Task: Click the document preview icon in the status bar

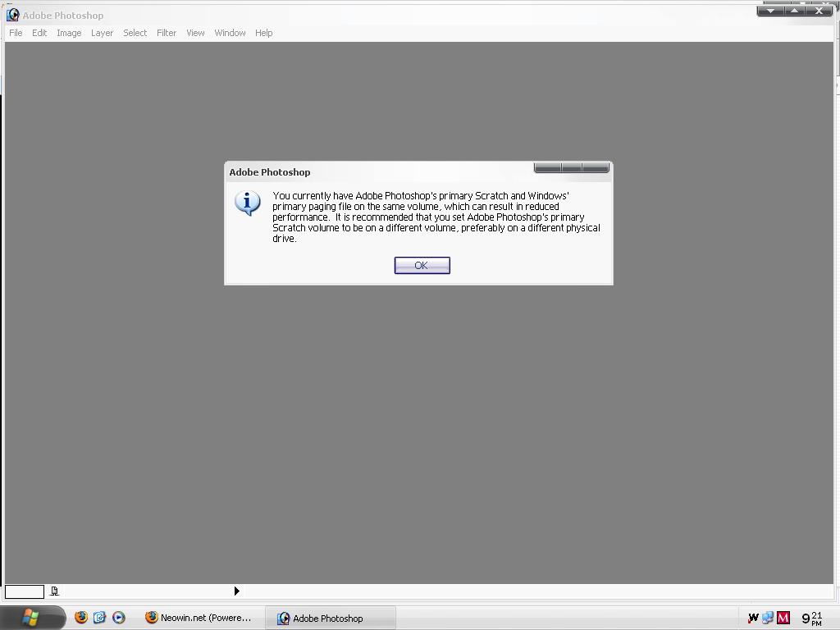Action: 54,591
